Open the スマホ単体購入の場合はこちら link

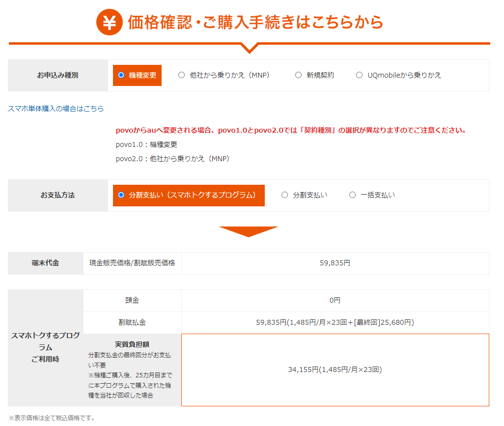click(x=56, y=109)
